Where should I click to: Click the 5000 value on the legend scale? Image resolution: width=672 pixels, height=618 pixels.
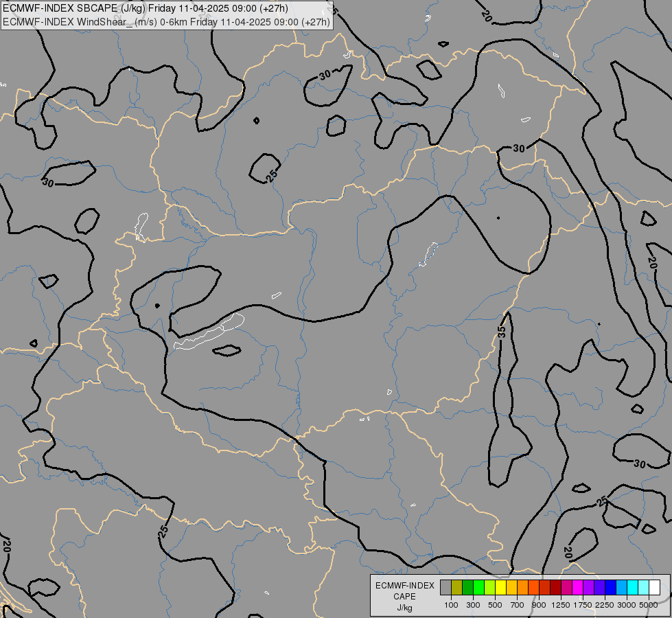pyautogui.click(x=649, y=605)
